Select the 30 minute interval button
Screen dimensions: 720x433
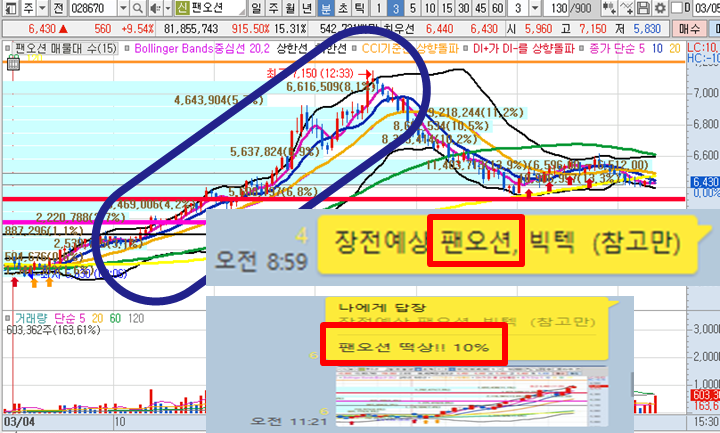464,8
